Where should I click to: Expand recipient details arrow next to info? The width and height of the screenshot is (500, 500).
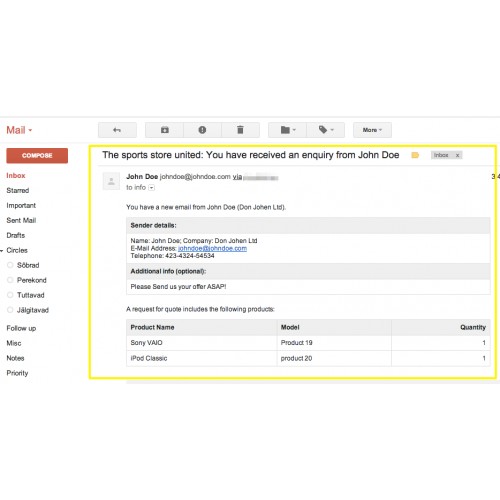point(152,188)
